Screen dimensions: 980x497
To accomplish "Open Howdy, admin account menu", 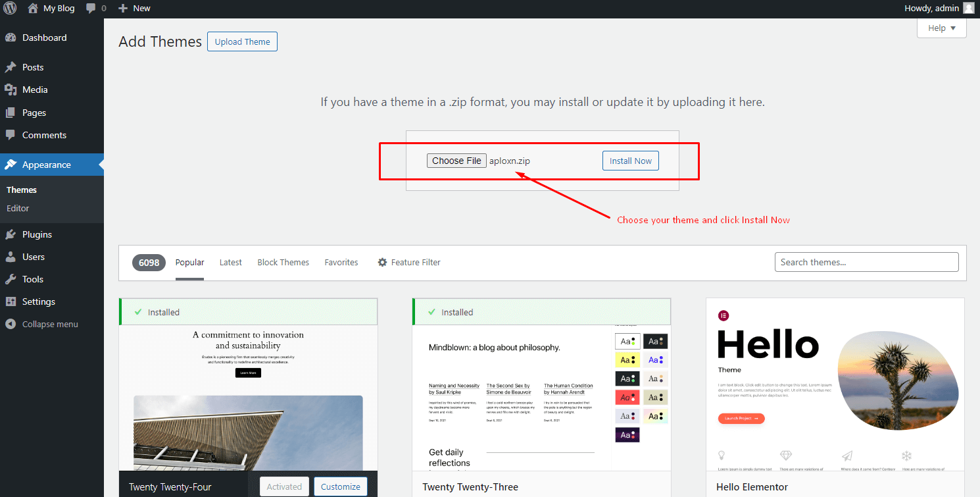I will coord(939,9).
